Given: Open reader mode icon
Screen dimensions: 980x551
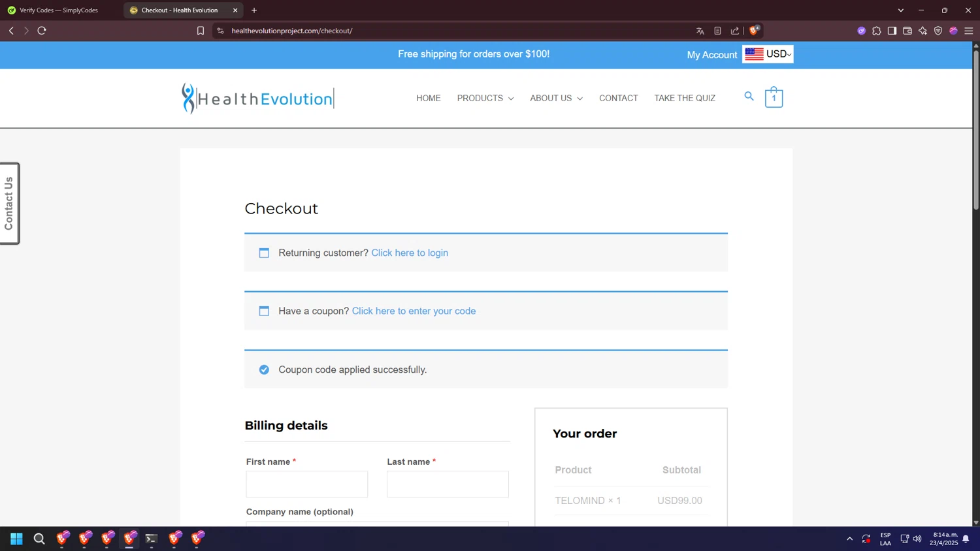Looking at the screenshot, I should point(717,31).
